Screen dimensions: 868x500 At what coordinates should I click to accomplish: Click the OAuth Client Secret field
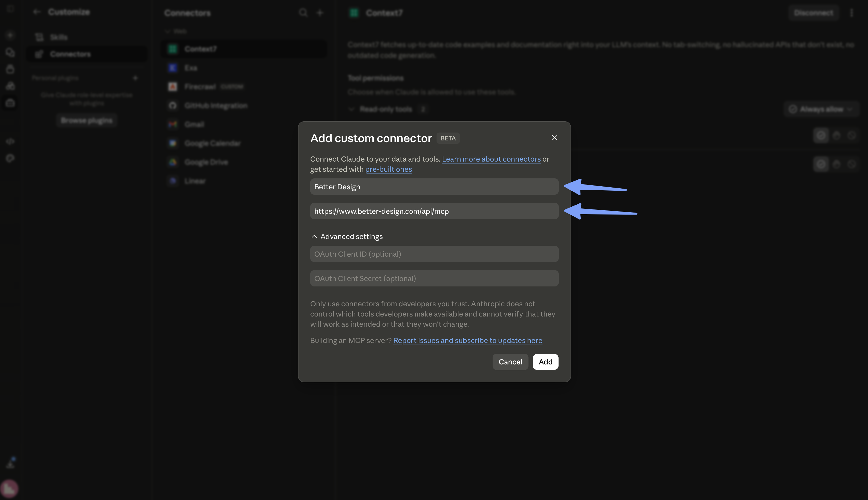point(434,278)
